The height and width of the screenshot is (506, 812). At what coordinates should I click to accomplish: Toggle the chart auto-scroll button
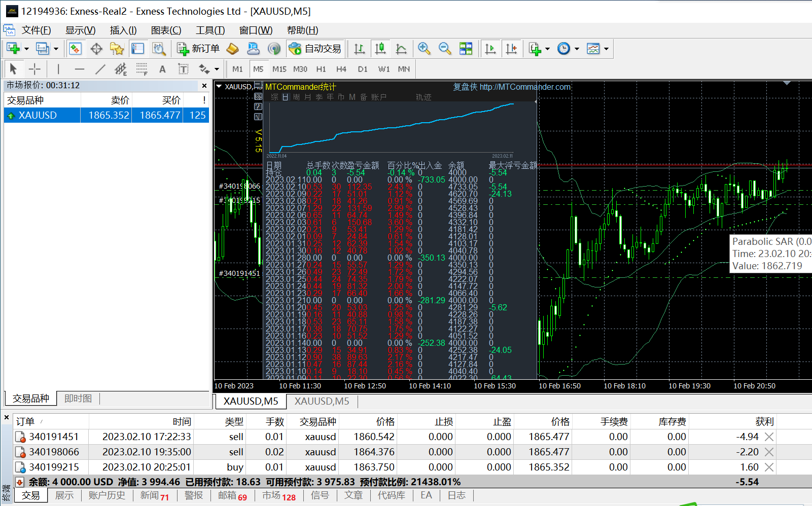tap(490, 49)
